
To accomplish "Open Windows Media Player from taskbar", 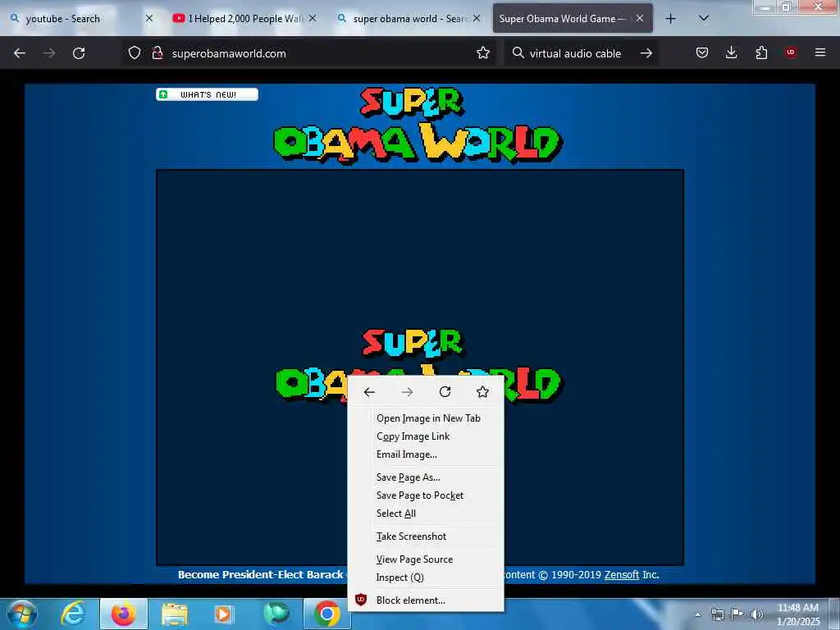I will click(x=223, y=614).
